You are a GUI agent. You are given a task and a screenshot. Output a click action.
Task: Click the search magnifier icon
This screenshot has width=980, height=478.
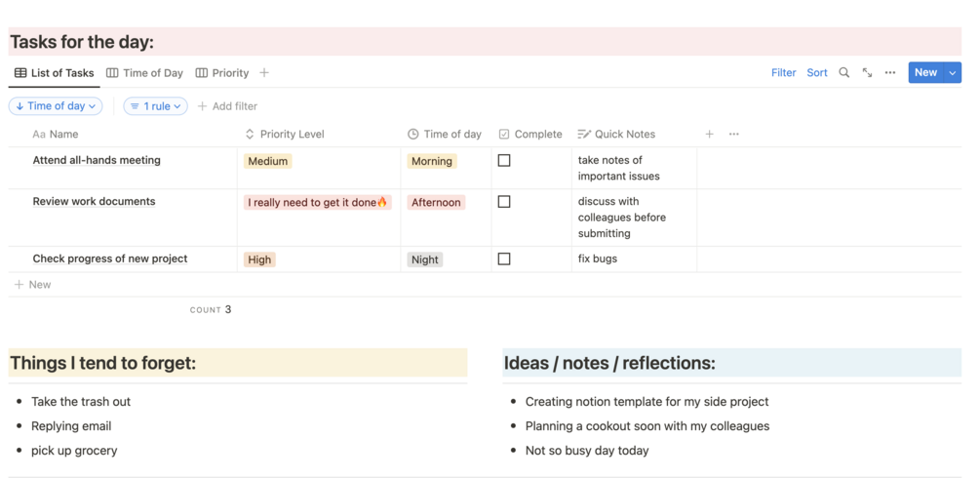pyautogui.click(x=844, y=73)
